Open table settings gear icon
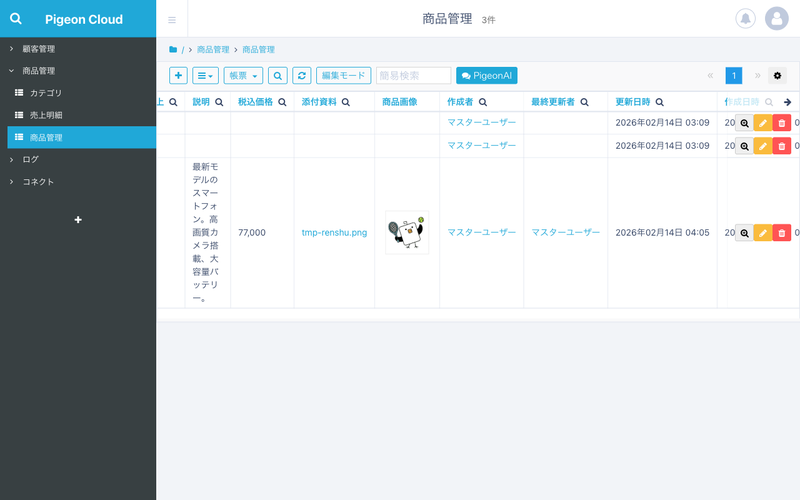800x500 pixels. pyautogui.click(x=777, y=76)
